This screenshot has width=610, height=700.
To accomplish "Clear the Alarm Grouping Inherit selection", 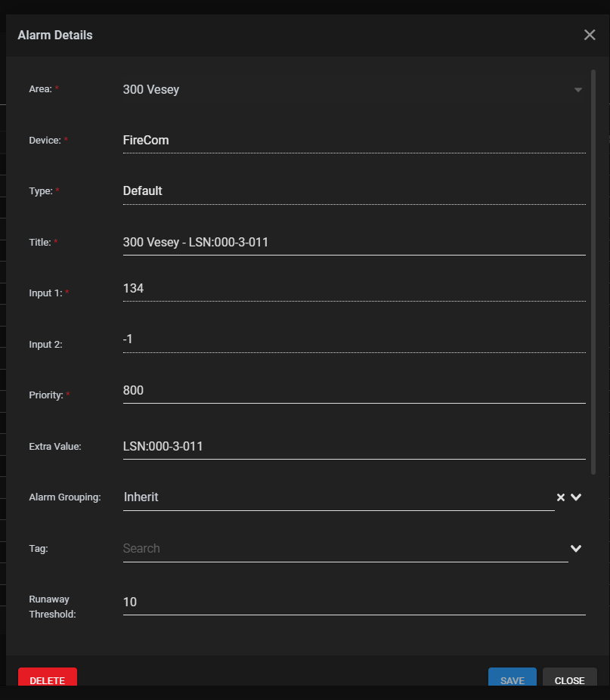I will coord(560,497).
